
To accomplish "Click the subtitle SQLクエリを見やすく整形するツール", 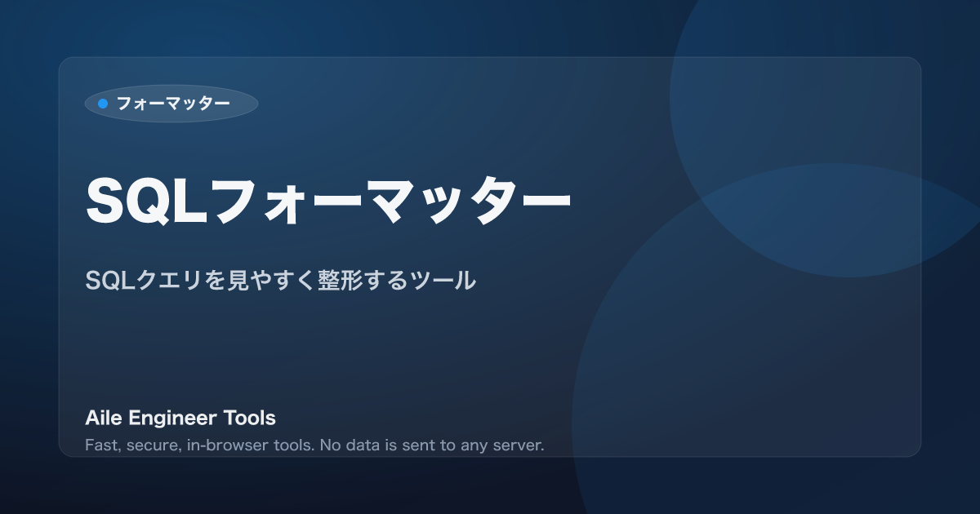I will click(280, 281).
